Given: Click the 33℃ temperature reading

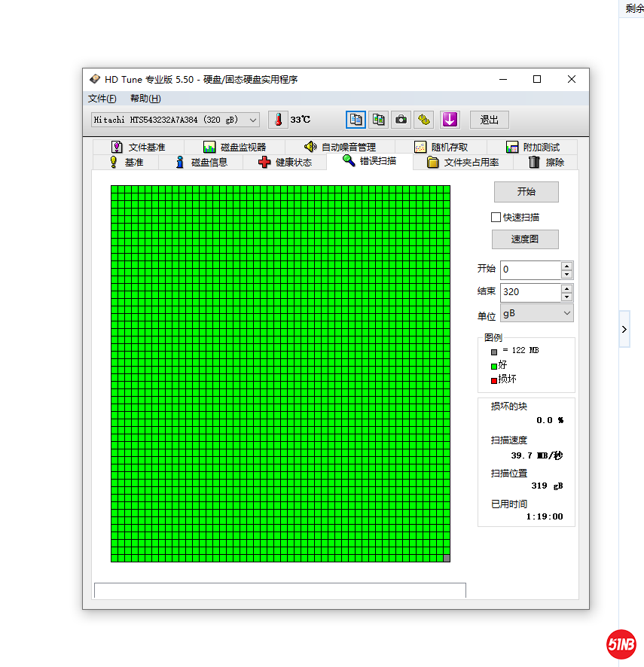Looking at the screenshot, I should tap(300, 120).
